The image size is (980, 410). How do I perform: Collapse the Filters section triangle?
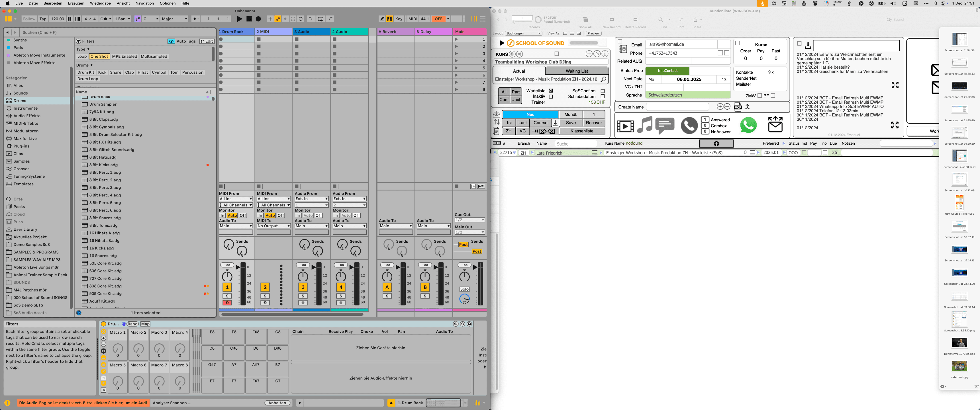[x=78, y=41]
